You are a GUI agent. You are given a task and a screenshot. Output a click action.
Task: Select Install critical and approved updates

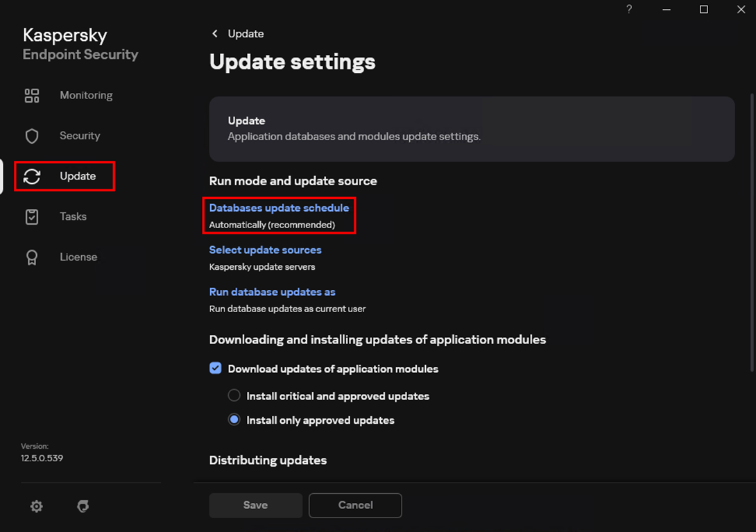(234, 396)
